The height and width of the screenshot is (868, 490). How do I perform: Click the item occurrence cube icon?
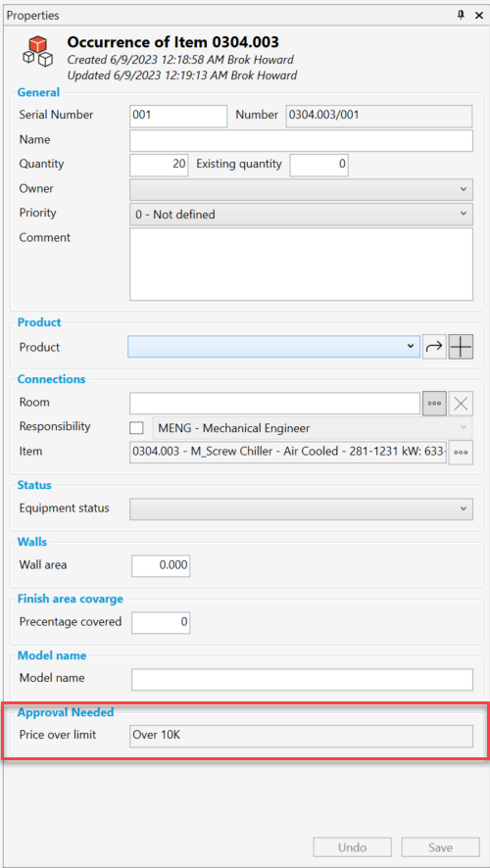click(37, 50)
